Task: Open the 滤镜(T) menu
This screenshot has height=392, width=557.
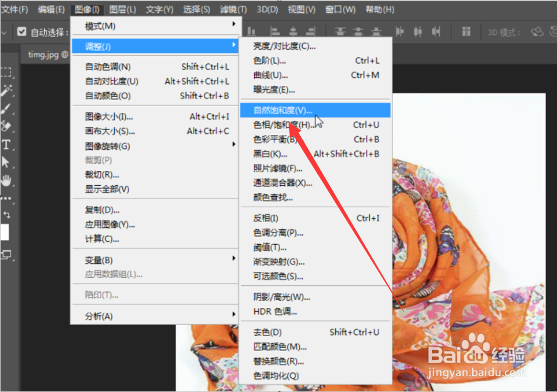Action: [x=233, y=10]
